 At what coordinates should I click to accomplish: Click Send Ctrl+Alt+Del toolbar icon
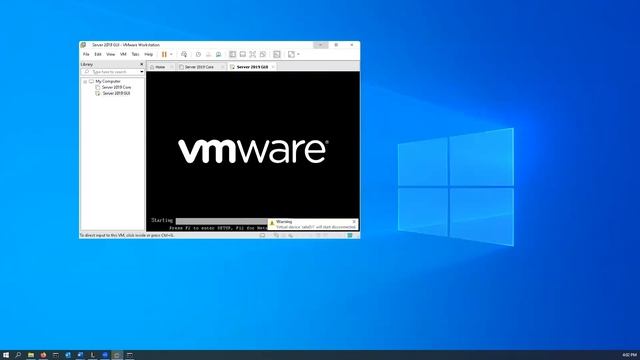click(184, 54)
